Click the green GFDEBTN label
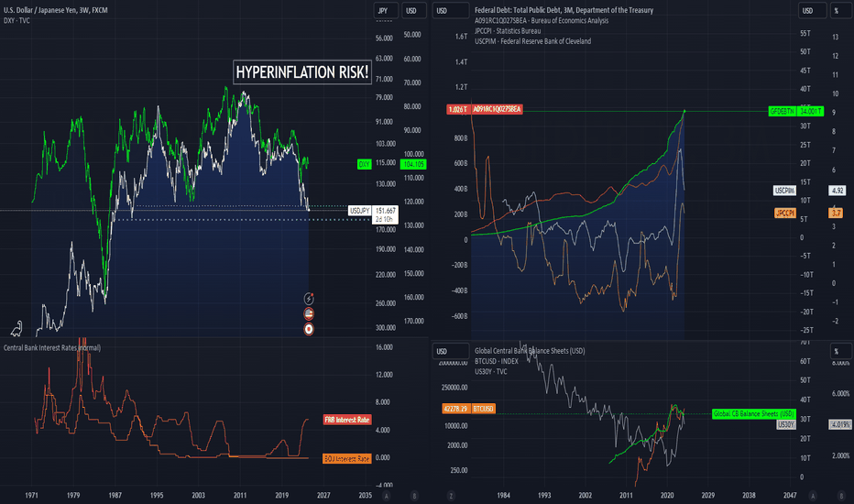854x504 pixels. (783, 111)
